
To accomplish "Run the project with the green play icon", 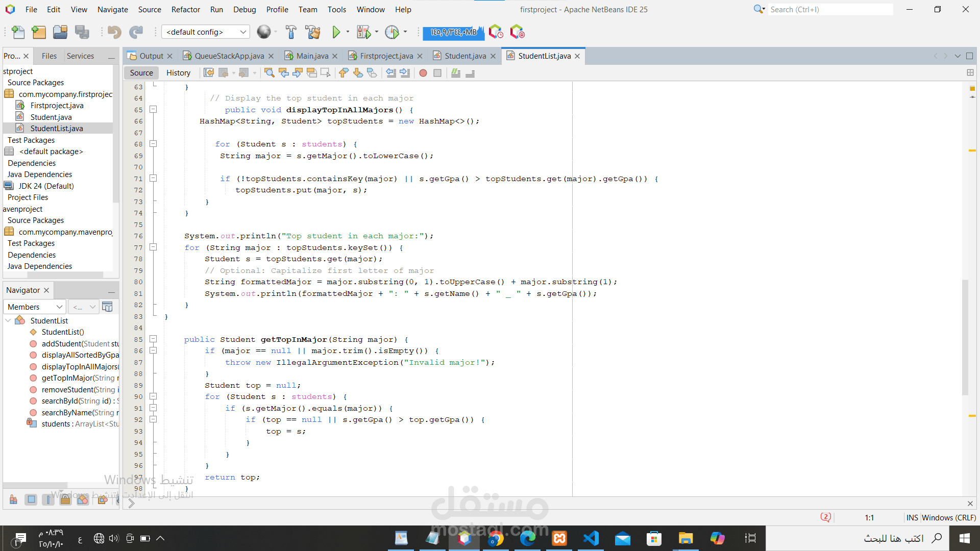I will (336, 32).
